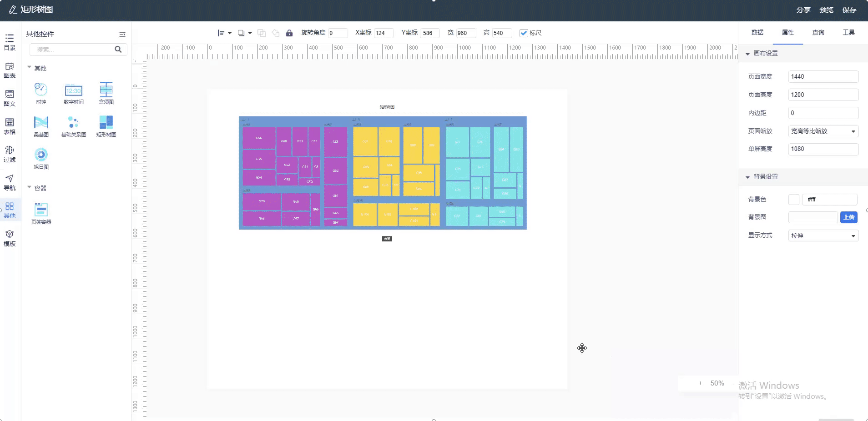Collapse the 其他控件 panel menu icon
This screenshot has height=421, width=868.
[x=122, y=34]
